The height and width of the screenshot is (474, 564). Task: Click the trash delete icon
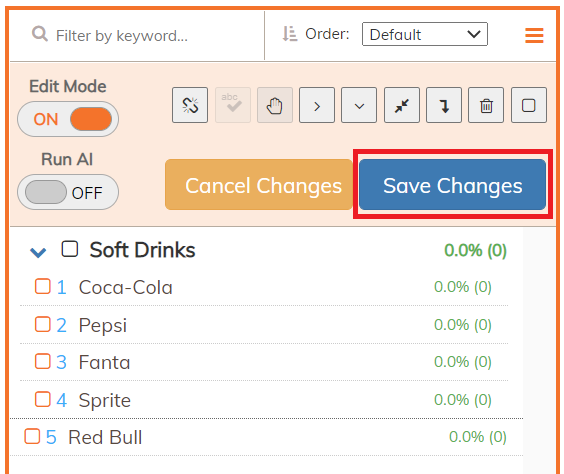pos(486,105)
